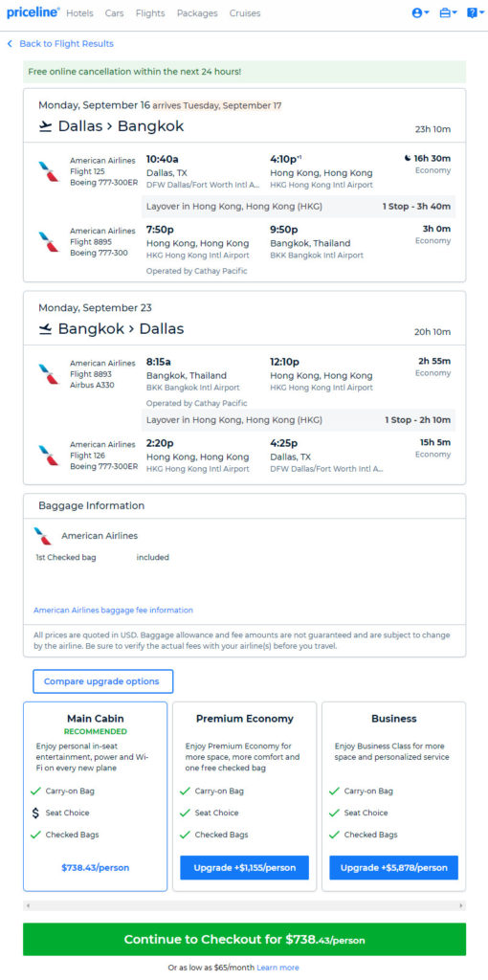Click the American Airlines logo for Flight 8893
The image size is (488, 980).
(48, 374)
